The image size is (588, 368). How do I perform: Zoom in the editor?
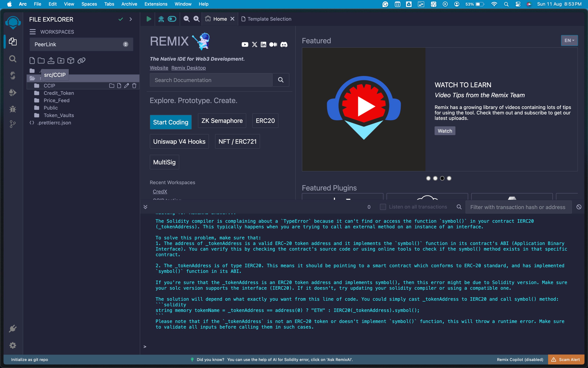[196, 19]
